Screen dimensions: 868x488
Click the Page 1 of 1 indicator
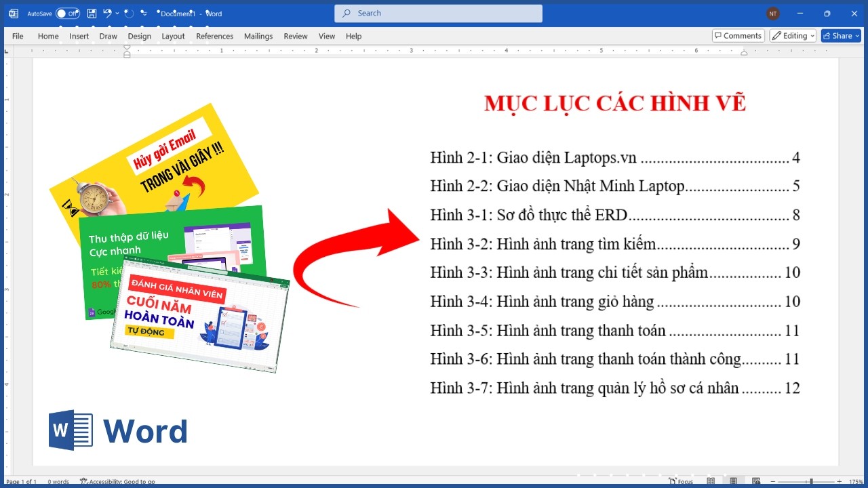[21, 482]
